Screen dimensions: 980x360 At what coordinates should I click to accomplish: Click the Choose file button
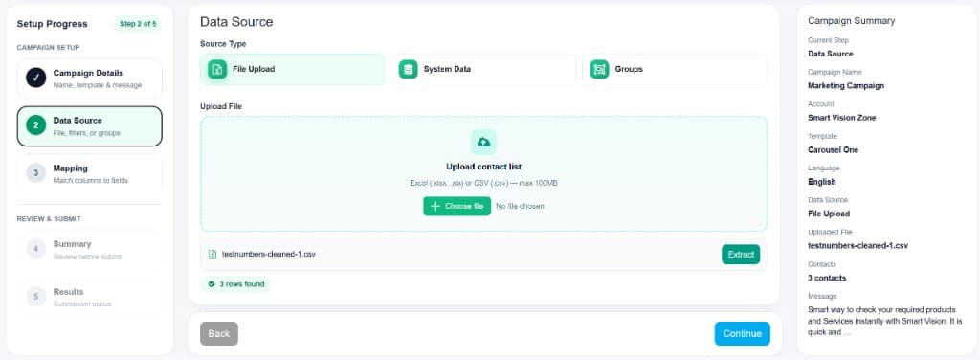click(457, 206)
